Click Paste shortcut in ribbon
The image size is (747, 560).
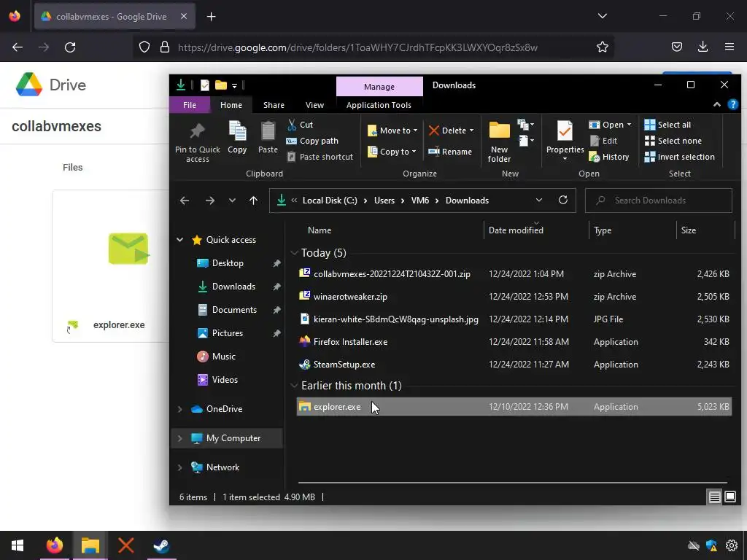point(320,157)
